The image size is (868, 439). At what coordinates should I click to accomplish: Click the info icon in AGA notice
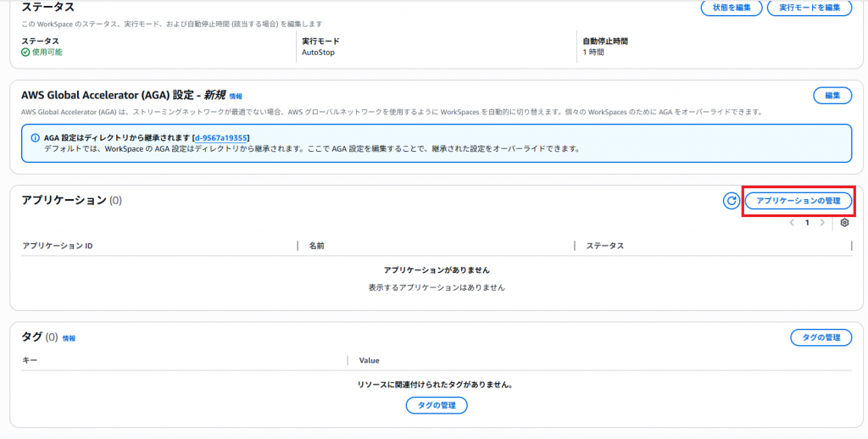[35, 138]
